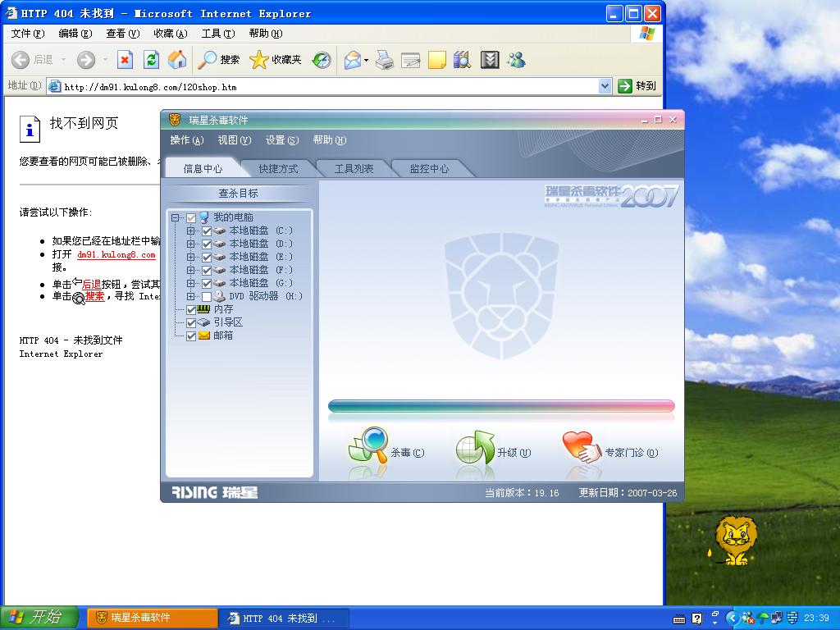Click the IE Edit toolbar icon
This screenshot has height=630, width=840.
(x=410, y=59)
